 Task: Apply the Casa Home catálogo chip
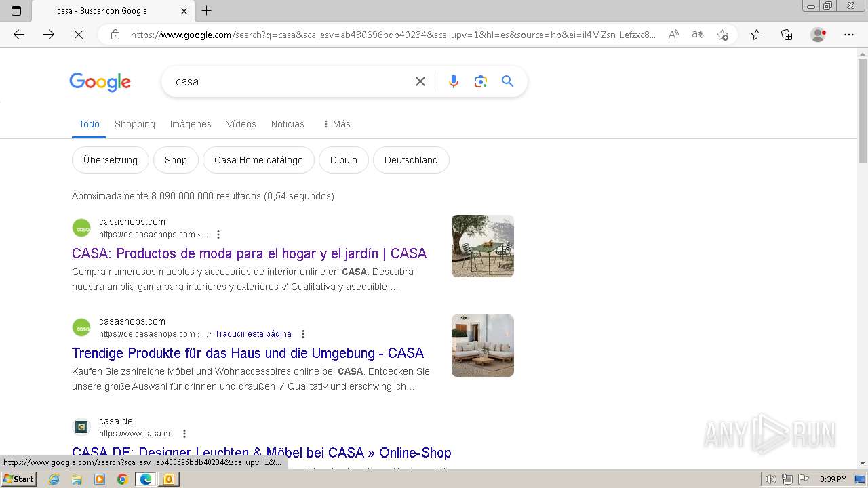[x=258, y=160]
